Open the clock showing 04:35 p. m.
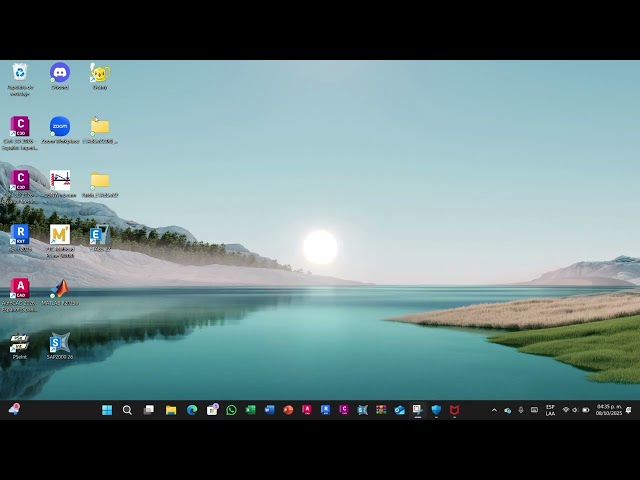 tap(609, 410)
